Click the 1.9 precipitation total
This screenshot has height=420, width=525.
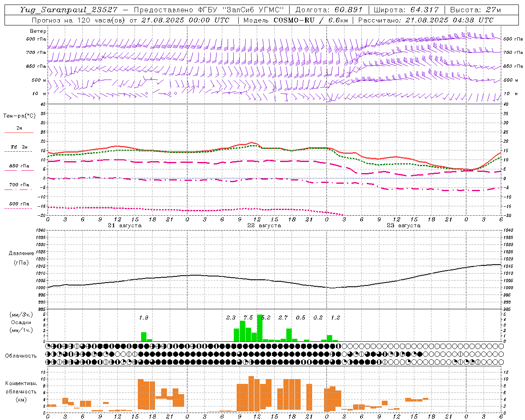(x=144, y=317)
